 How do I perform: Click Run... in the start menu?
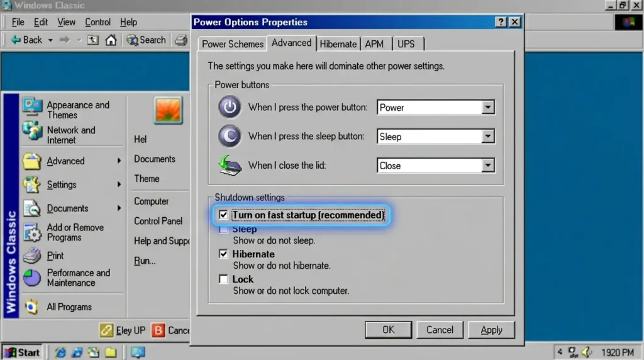(x=145, y=261)
